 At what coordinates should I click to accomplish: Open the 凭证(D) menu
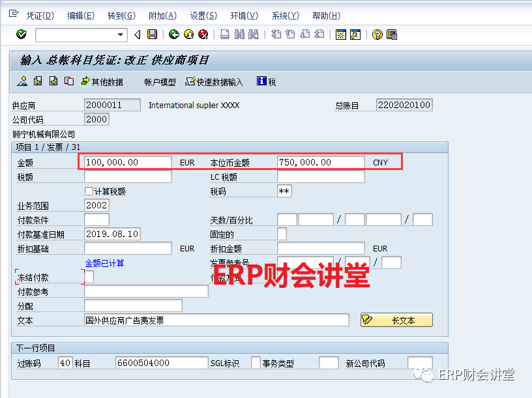(x=40, y=16)
